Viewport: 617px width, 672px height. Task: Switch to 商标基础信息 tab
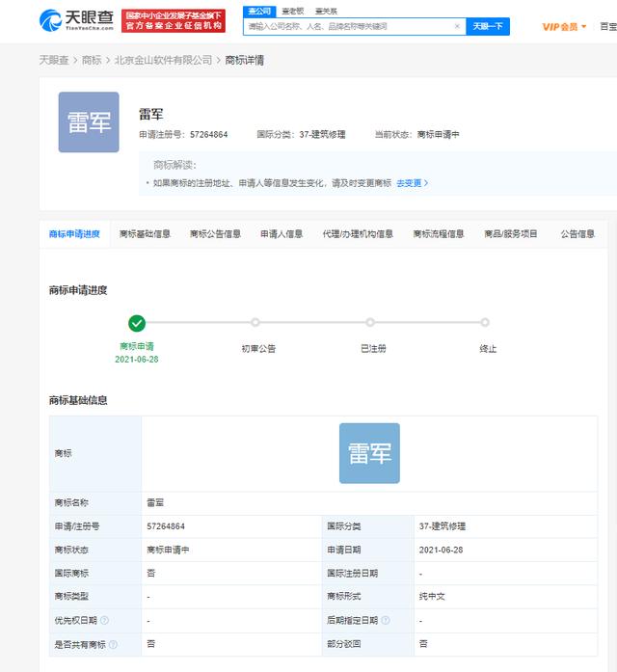[x=145, y=234]
